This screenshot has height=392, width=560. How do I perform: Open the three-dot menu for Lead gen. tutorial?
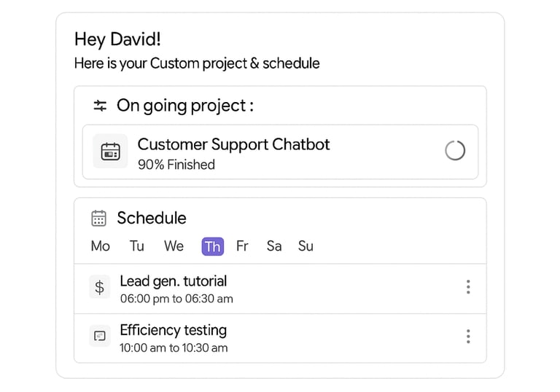468,287
